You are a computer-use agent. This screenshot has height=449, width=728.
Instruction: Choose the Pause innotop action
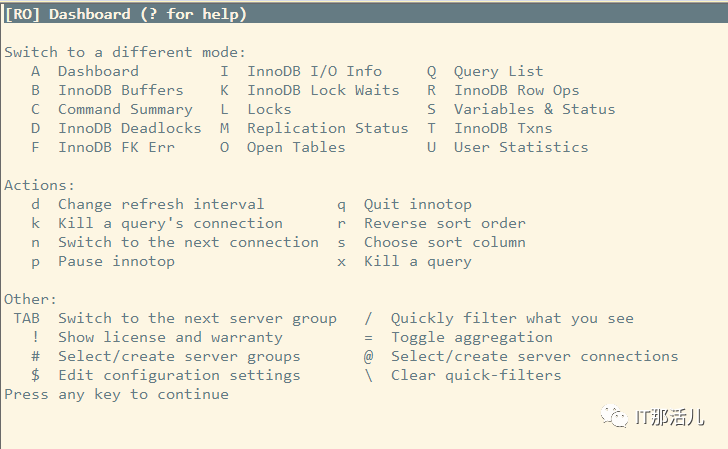[116, 261]
